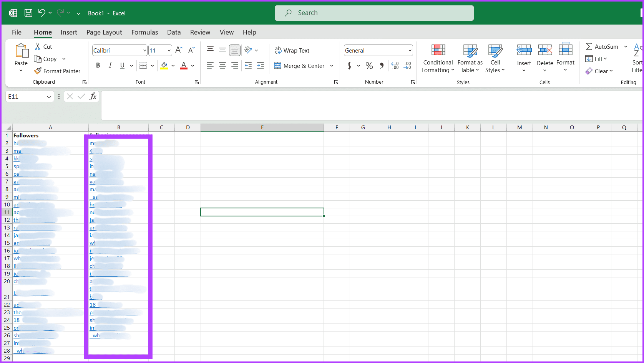Viewport: 644px width, 363px height.
Task: Click the Conditional Formatting icon
Action: click(x=438, y=50)
